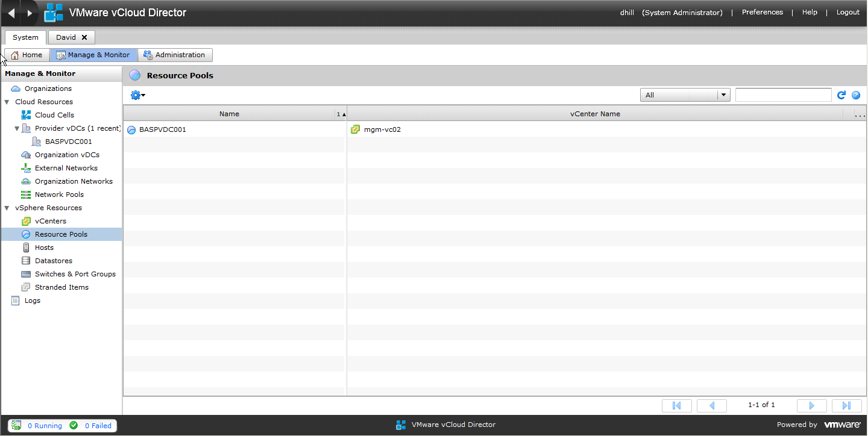Click the green failed-tasks check icon
The image size is (868, 436).
pyautogui.click(x=74, y=425)
